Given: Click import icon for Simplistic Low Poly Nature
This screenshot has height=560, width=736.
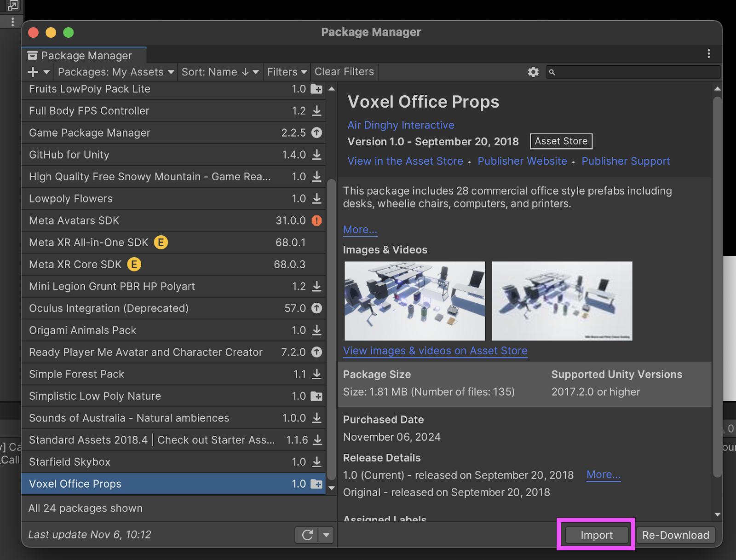Looking at the screenshot, I should (316, 396).
